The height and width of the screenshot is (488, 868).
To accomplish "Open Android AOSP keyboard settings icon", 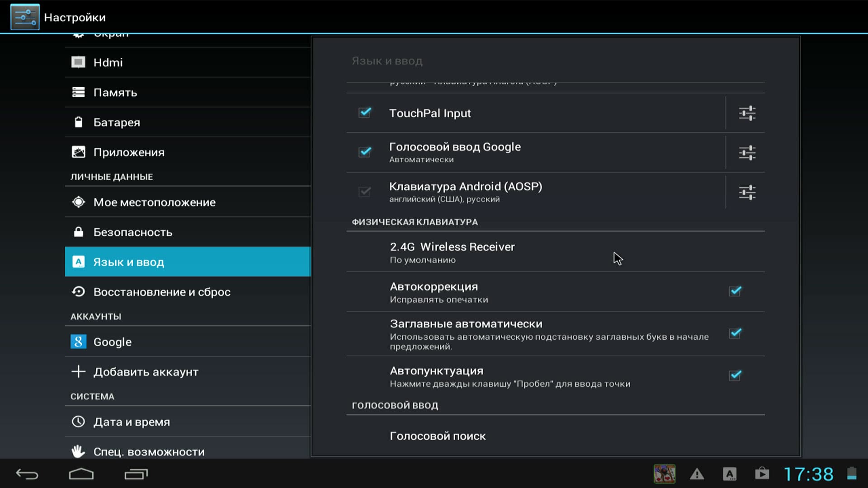I will 747,192.
